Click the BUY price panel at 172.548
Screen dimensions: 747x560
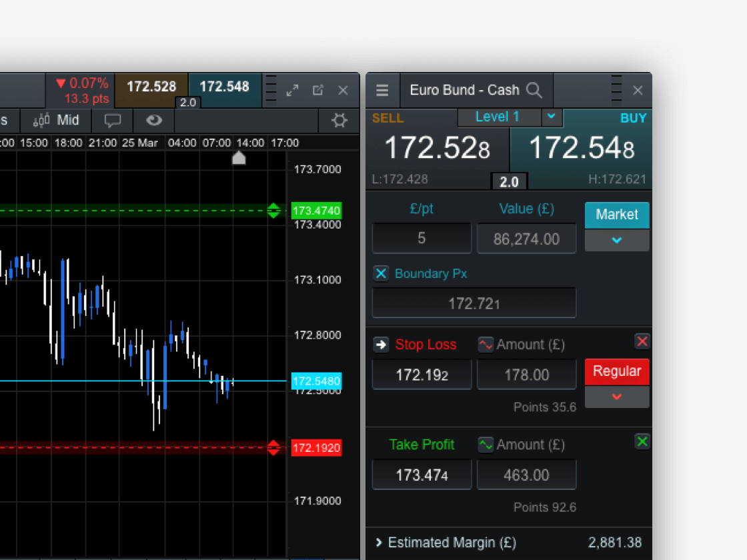[580, 147]
